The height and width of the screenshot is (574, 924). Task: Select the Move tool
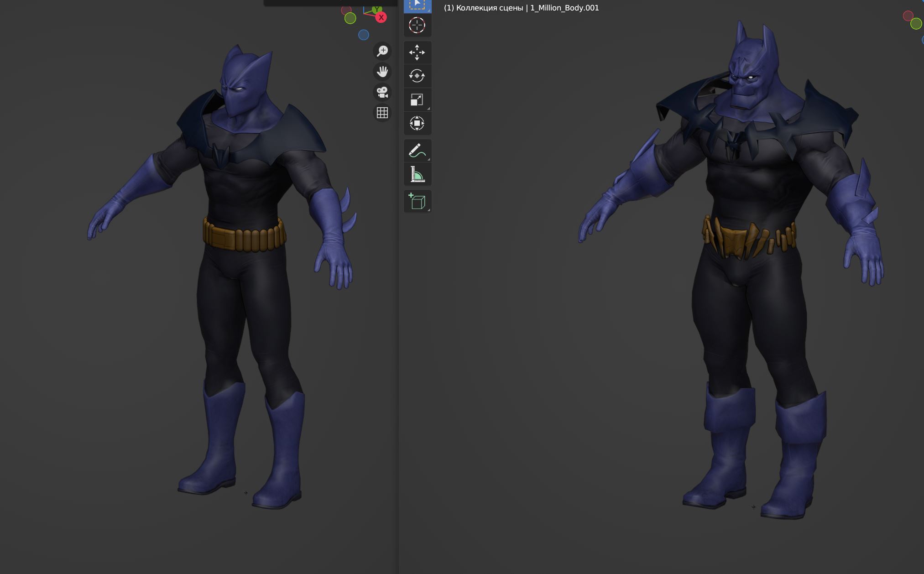[417, 52]
